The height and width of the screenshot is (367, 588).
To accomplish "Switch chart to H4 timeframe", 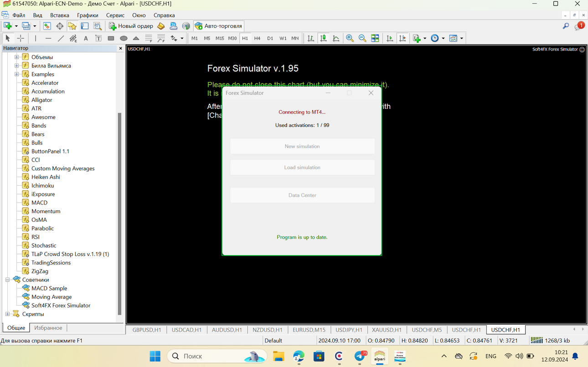I will (x=257, y=38).
